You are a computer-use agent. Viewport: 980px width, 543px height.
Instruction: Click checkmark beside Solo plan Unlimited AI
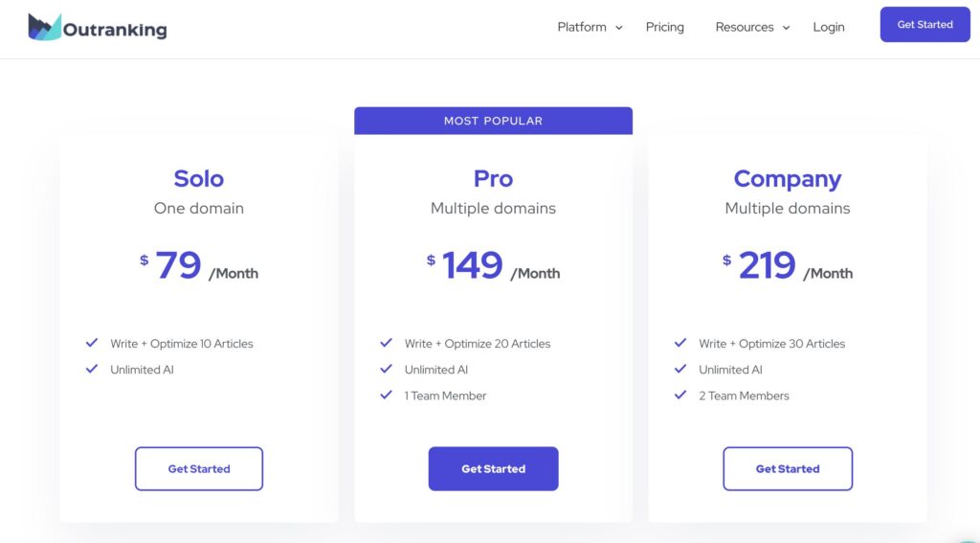coord(92,369)
